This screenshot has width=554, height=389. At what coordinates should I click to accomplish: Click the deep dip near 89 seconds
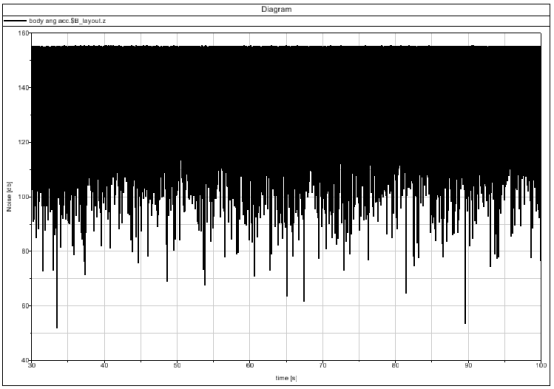point(465,322)
